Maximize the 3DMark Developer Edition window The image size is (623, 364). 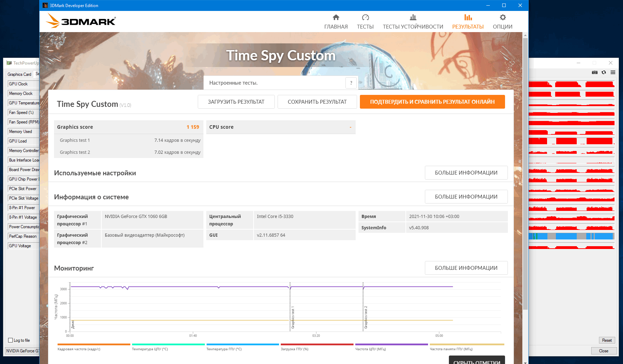tap(504, 5)
